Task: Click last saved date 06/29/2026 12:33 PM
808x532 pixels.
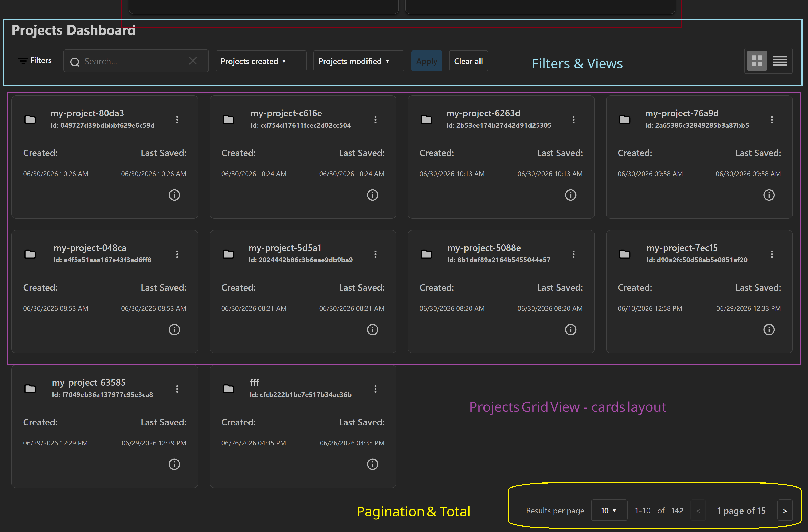Action: (x=748, y=308)
